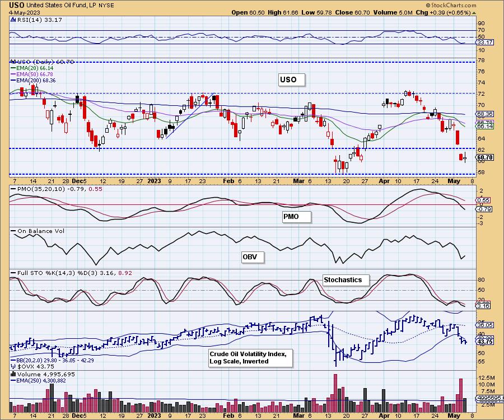Click the Apr label on the price date axis

click(x=384, y=181)
